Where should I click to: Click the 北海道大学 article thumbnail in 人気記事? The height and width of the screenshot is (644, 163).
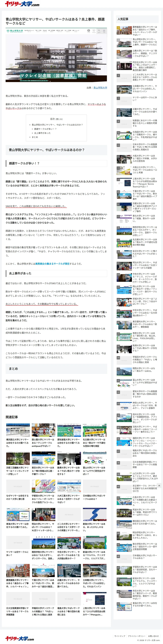click(124, 136)
